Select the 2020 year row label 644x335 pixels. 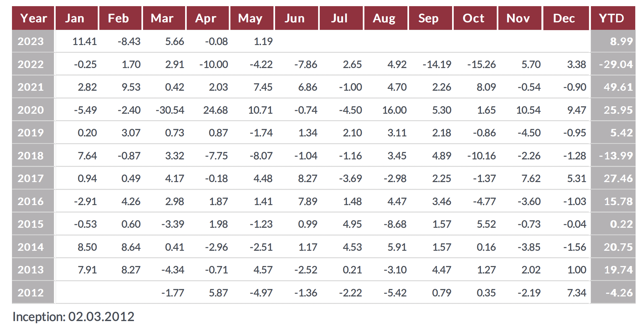pyautogui.click(x=31, y=110)
